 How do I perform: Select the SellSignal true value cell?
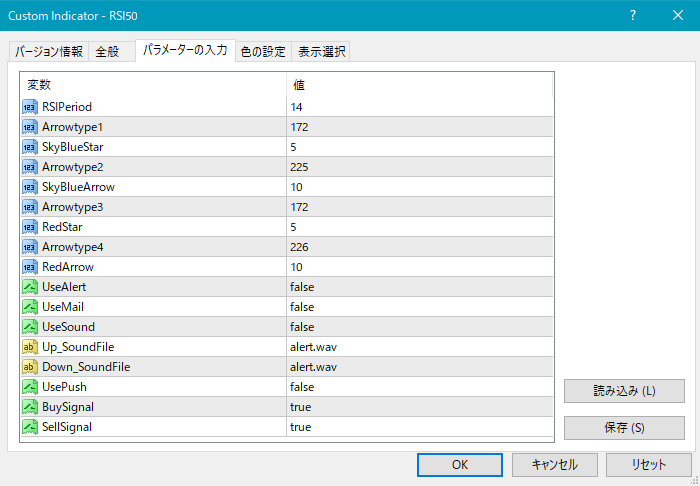(x=419, y=427)
